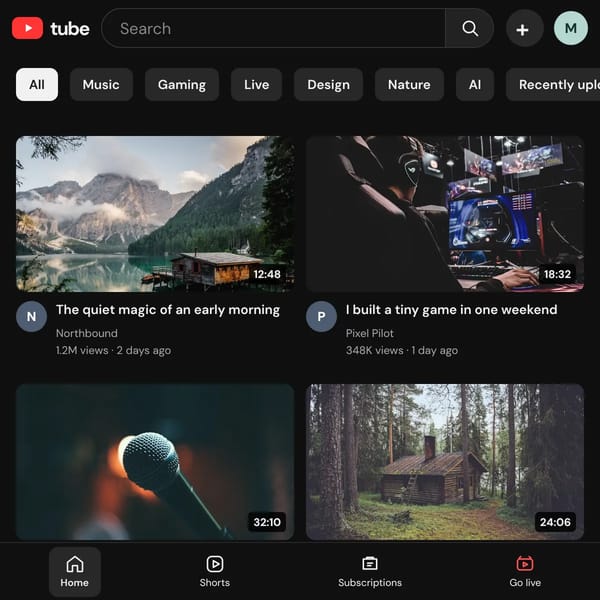Tap the red Go live icon

(x=525, y=564)
